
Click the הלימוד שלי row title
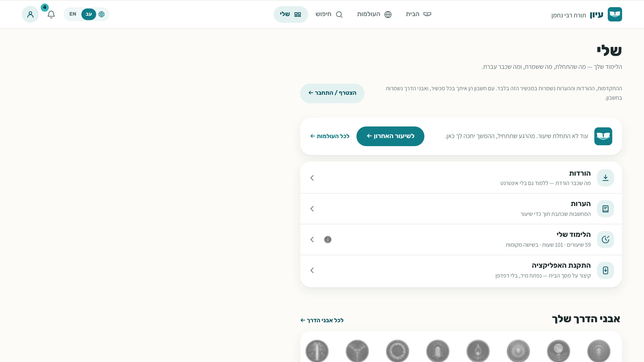click(x=574, y=235)
